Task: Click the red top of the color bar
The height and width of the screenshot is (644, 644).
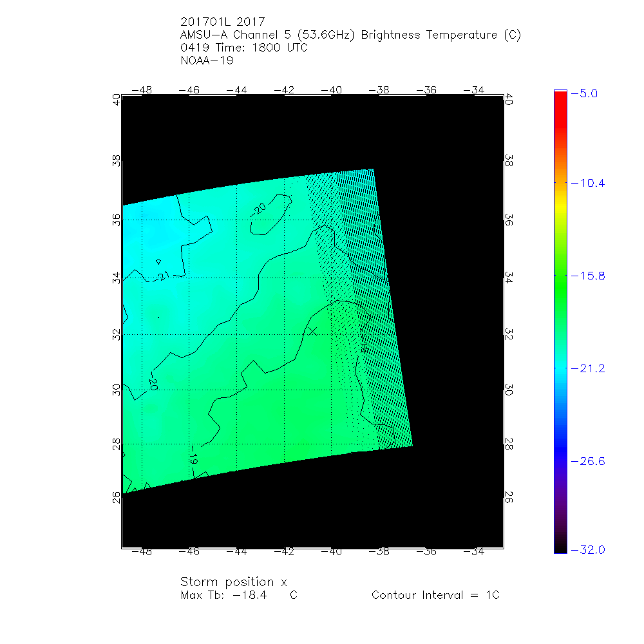Action: pos(560,95)
